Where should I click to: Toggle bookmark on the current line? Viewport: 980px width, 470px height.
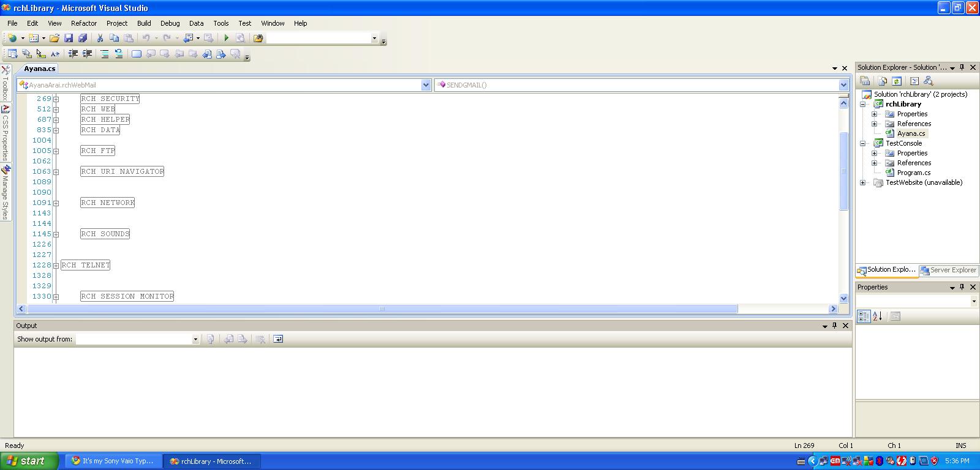pos(137,54)
